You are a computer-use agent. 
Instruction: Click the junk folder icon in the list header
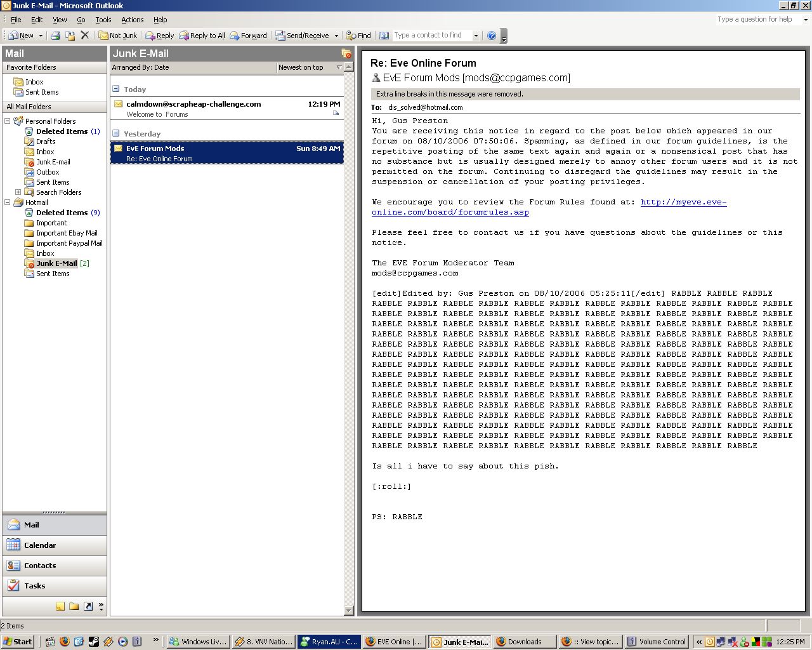(346, 54)
